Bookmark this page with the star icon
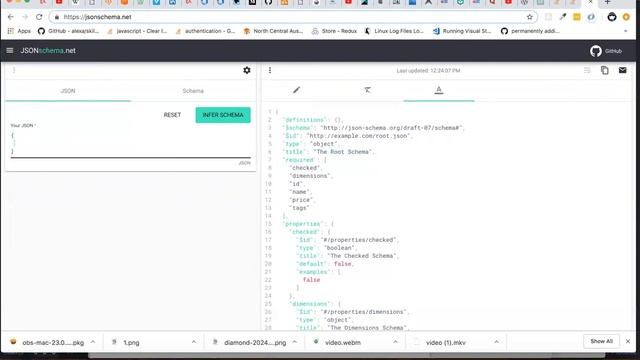This screenshot has width=640, height=360. [529, 17]
